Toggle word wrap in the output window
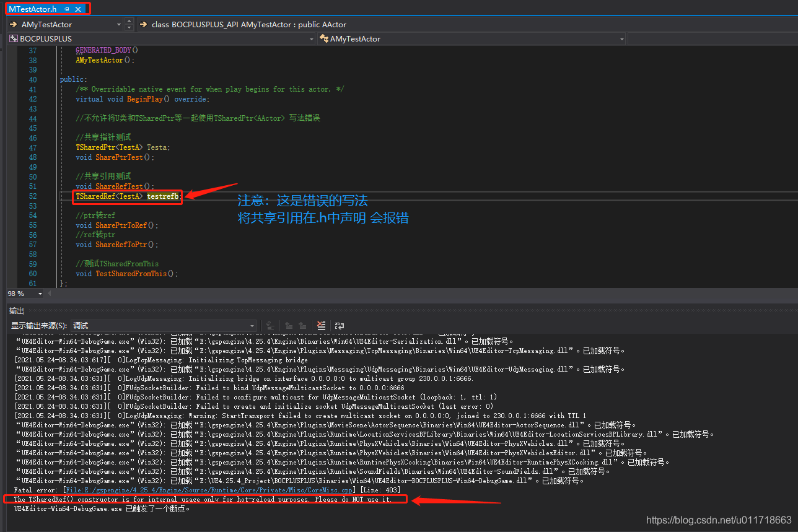The image size is (798, 532). [x=339, y=325]
